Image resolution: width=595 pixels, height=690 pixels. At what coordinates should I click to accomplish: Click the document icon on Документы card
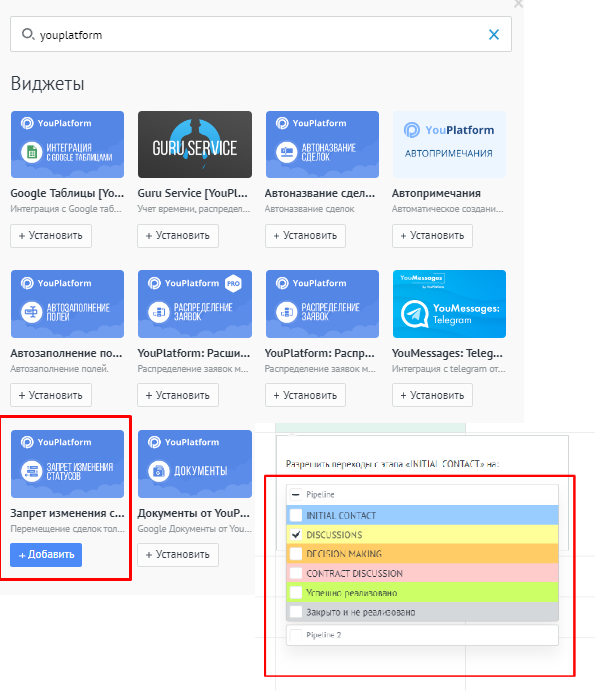[159, 471]
